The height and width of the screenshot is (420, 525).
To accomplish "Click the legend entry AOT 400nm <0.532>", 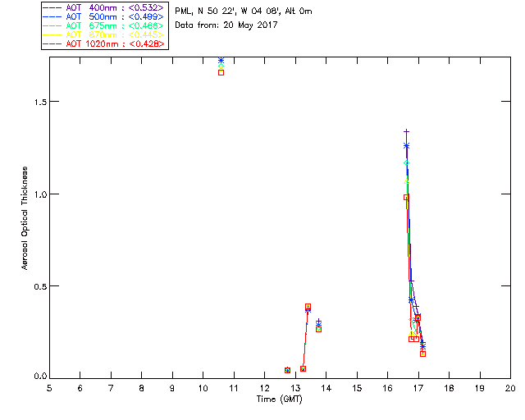I will pyautogui.click(x=104, y=7).
